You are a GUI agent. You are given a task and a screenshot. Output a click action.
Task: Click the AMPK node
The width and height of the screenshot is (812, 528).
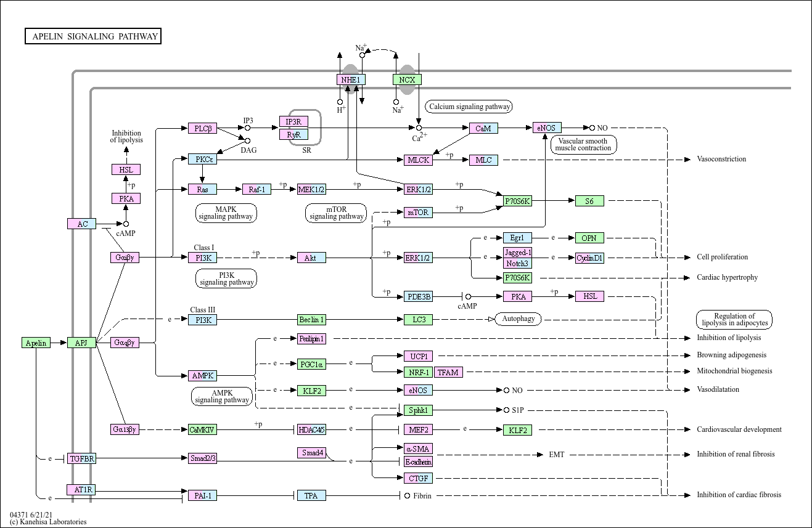coord(203,375)
